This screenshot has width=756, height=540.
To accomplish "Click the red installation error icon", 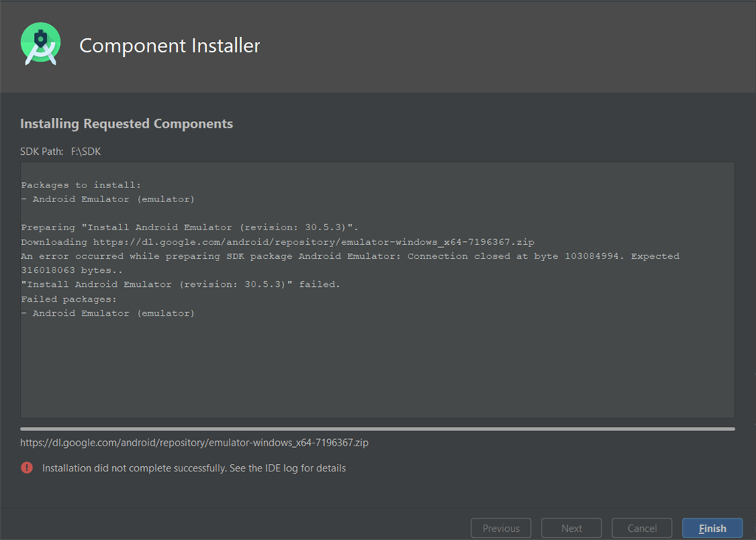I will point(27,468).
